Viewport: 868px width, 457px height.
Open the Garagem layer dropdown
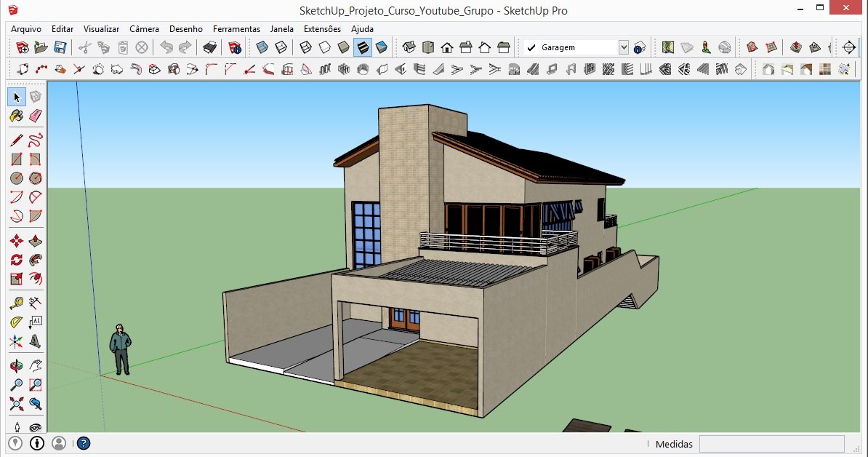point(623,47)
